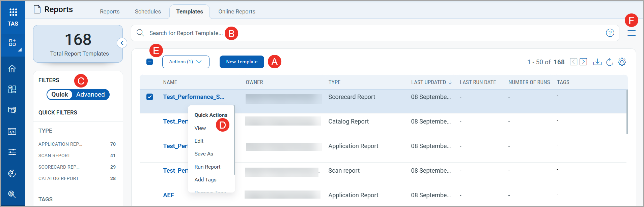Viewport: 644px width, 207px height.
Task: Select Run Report from Quick Actions
Action: [x=207, y=167]
